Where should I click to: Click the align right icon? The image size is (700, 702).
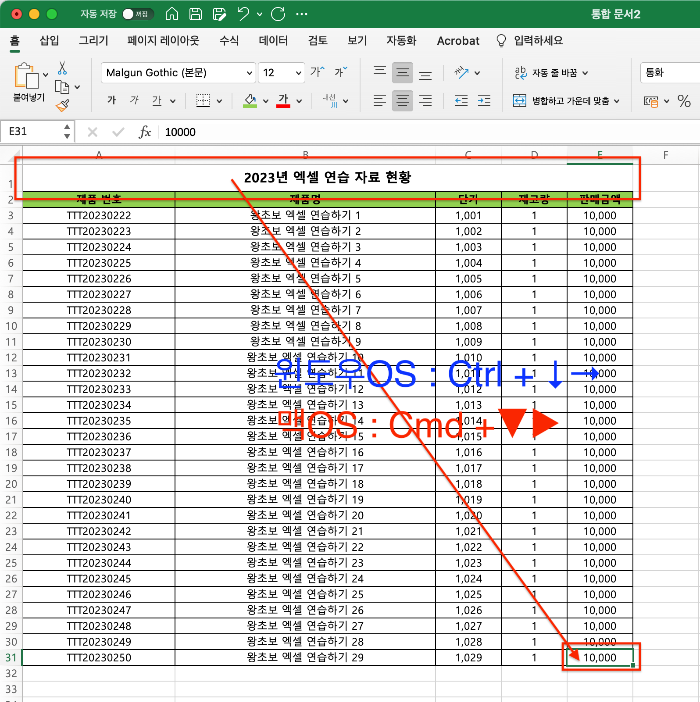tap(425, 101)
